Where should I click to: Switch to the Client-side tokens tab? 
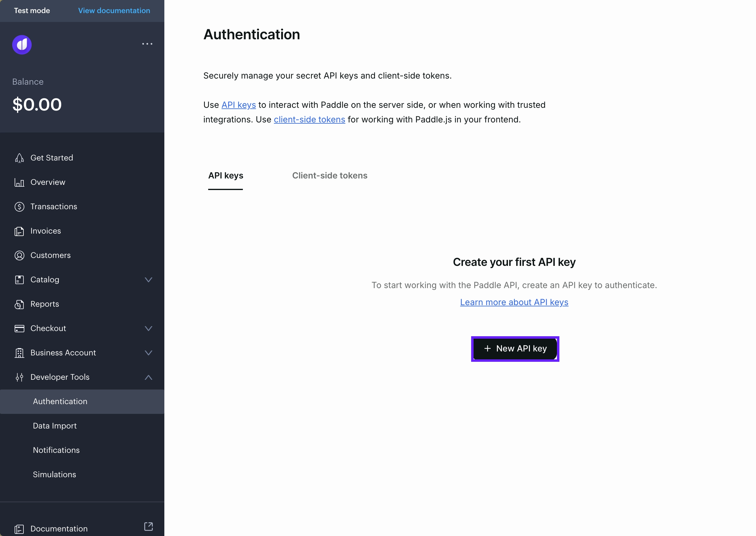click(330, 176)
